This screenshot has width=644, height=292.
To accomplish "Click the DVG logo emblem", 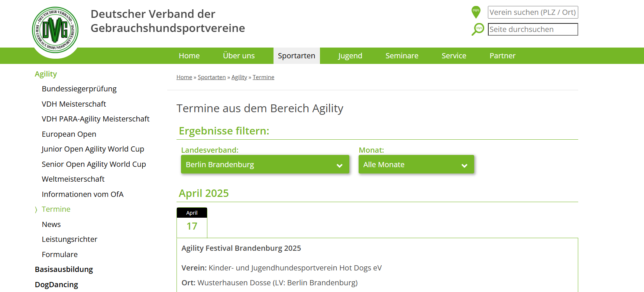I will [x=55, y=30].
